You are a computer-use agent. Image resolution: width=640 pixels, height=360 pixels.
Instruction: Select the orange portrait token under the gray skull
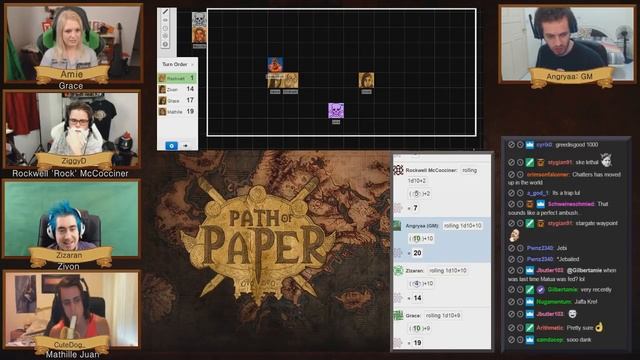coord(199,35)
